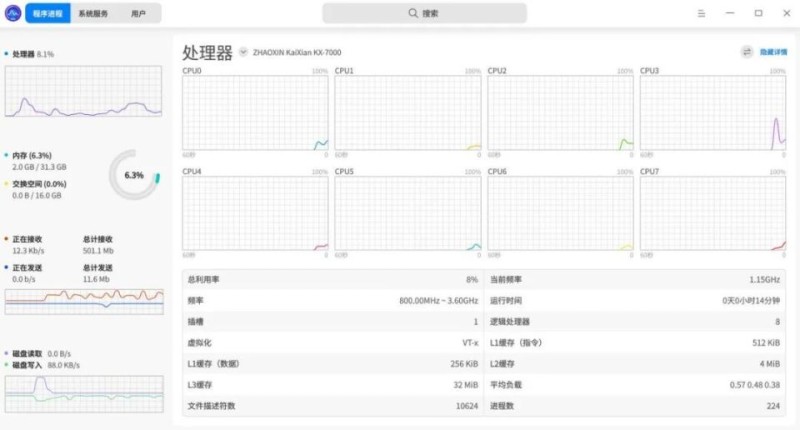
Task: Open the 处理器 CPU usage sidebar graph
Action: [x=83, y=92]
